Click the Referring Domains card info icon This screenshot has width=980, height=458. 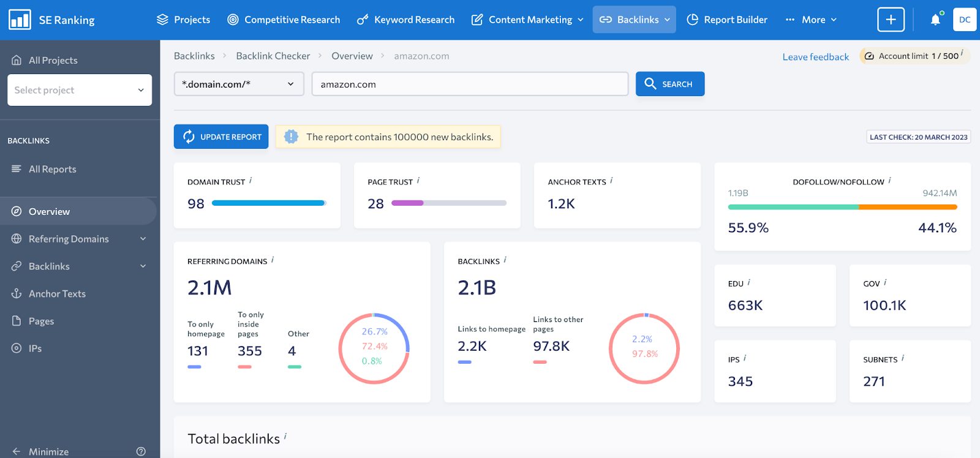pyautogui.click(x=273, y=260)
